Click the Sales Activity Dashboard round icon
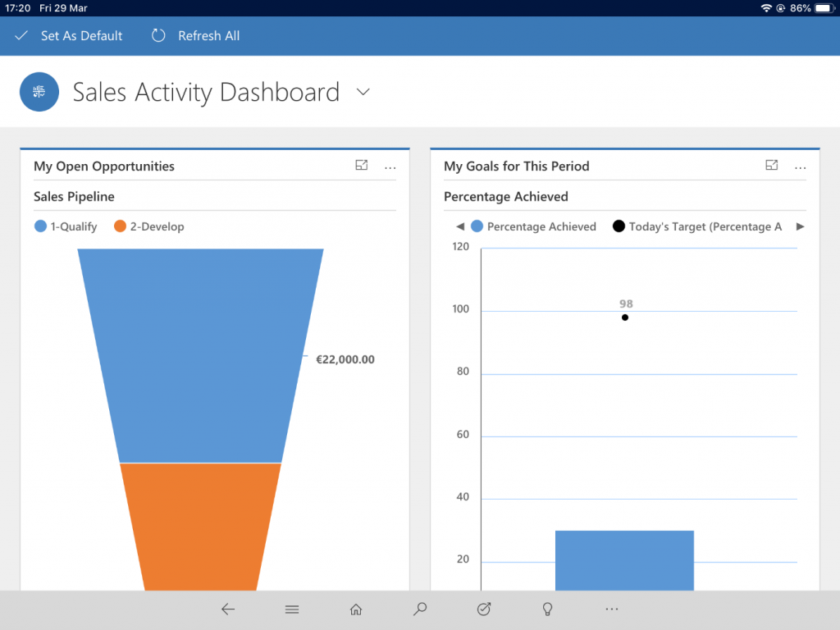Image resolution: width=840 pixels, height=630 pixels. click(39, 92)
